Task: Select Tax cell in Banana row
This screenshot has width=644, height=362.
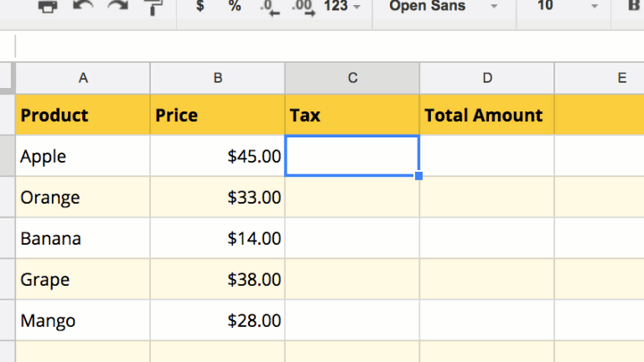Action: tap(352, 238)
